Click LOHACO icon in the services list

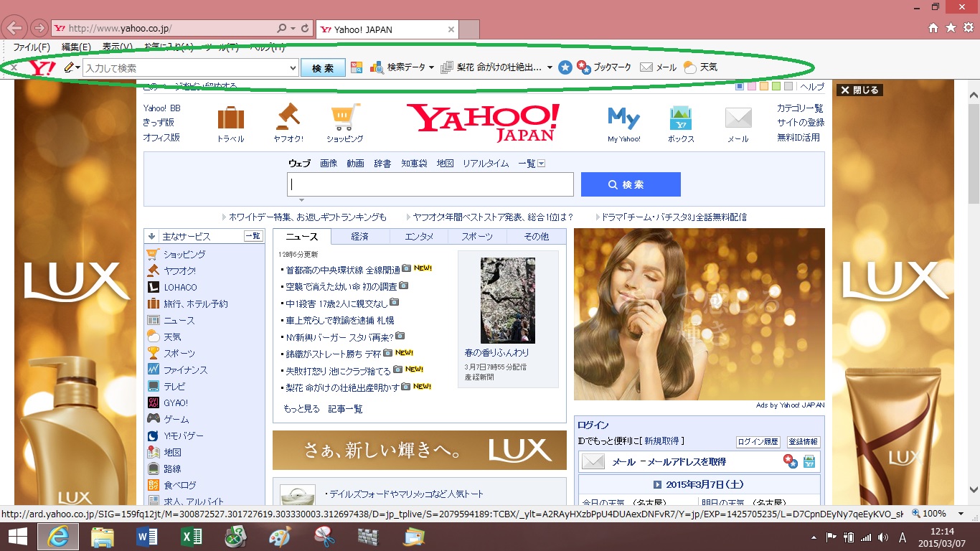pos(153,287)
